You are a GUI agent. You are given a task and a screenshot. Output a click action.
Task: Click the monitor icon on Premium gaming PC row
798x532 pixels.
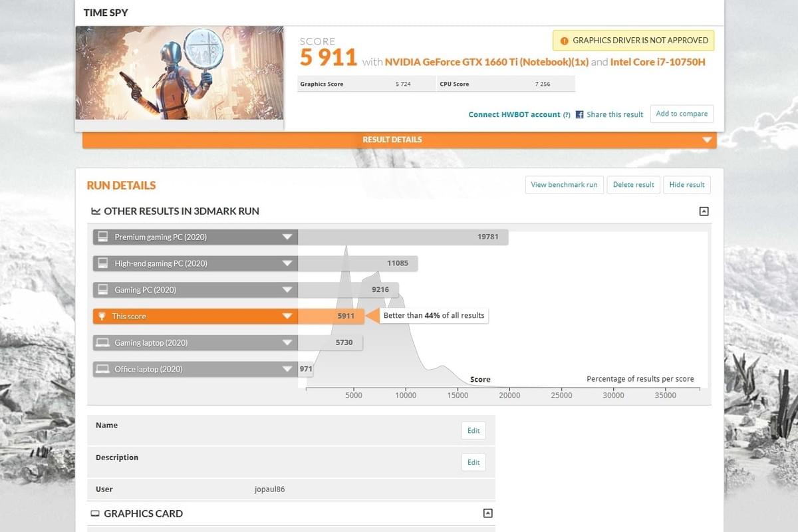[x=103, y=237]
